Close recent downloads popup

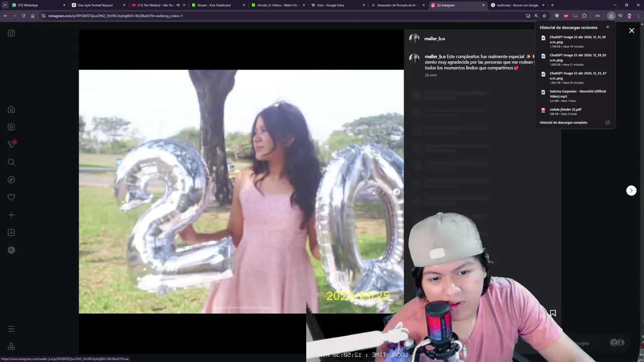click(x=607, y=27)
